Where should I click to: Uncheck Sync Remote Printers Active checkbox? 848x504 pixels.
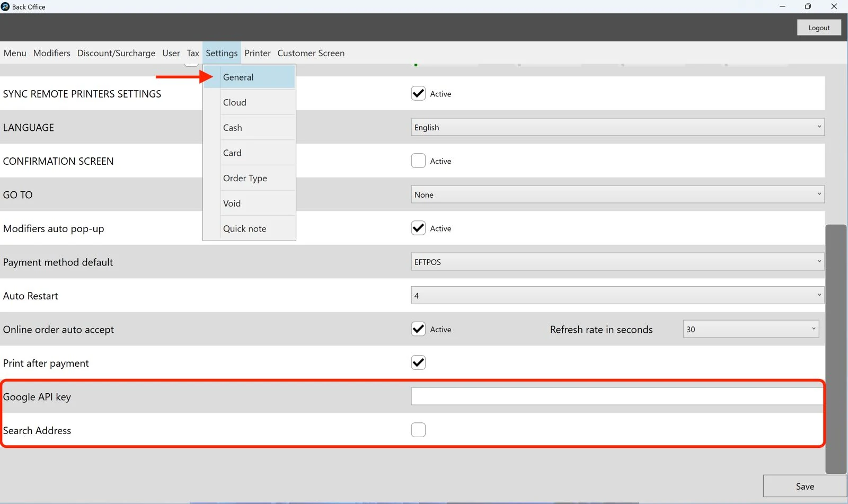tap(418, 94)
